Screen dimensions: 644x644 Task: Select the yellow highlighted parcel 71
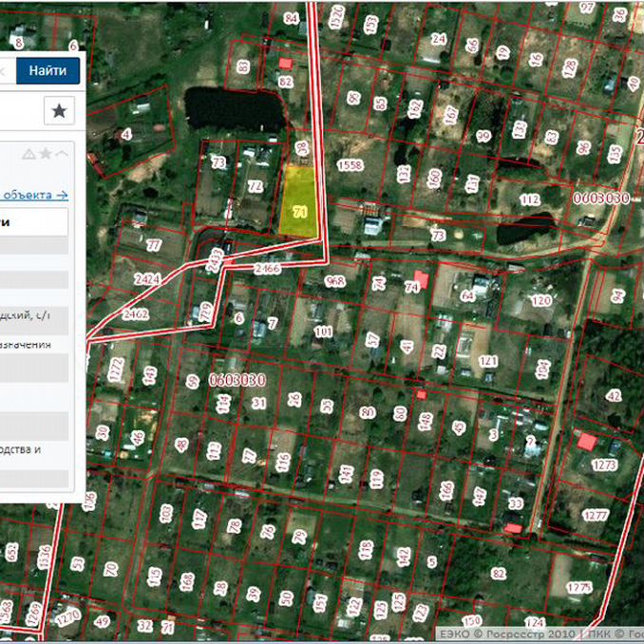[x=300, y=211]
